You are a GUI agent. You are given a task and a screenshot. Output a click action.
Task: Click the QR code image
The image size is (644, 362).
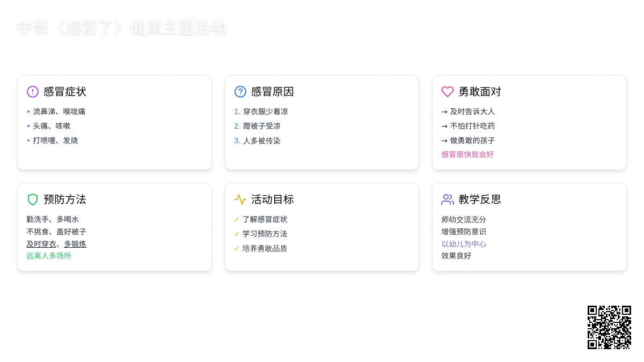tap(609, 327)
